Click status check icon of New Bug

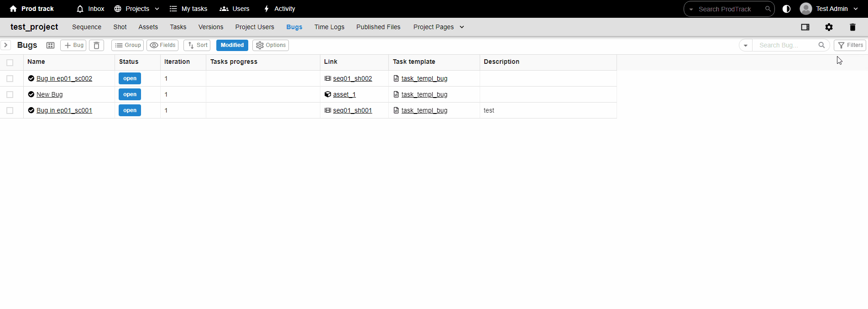coord(31,94)
